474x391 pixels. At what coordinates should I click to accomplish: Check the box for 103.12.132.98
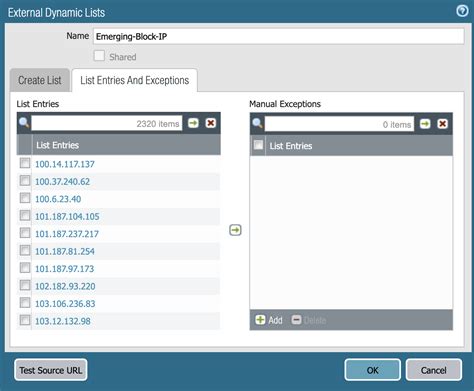pos(25,320)
